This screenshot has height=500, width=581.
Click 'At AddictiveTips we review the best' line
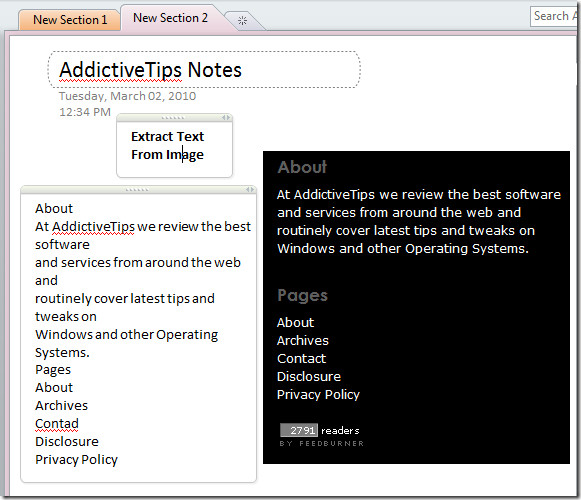click(143, 226)
